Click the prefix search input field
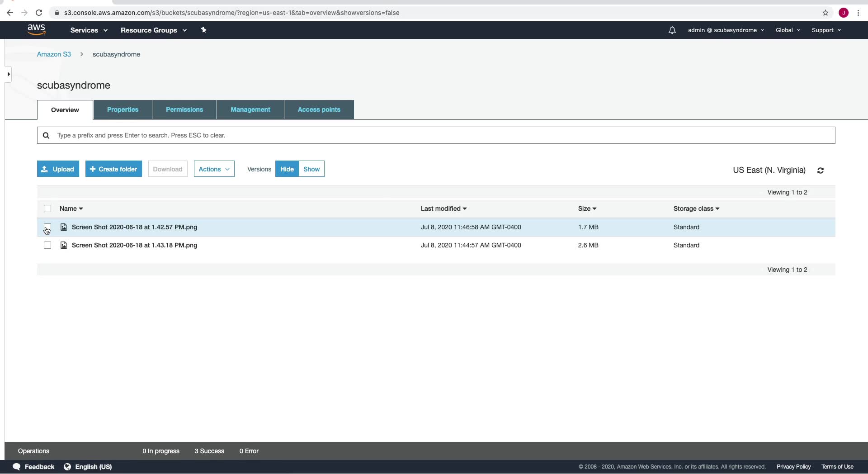868x474 pixels. pos(436,135)
